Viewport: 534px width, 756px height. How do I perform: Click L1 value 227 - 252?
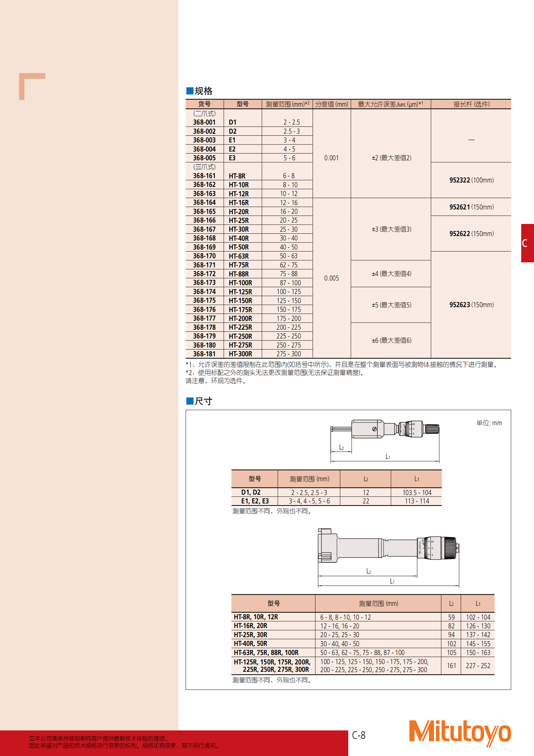[x=478, y=666]
